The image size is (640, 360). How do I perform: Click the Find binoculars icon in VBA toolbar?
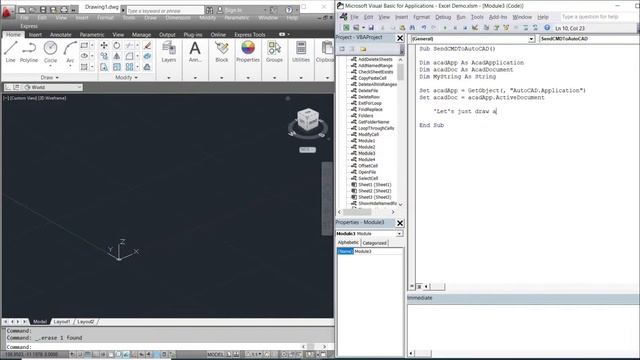coord(412,28)
